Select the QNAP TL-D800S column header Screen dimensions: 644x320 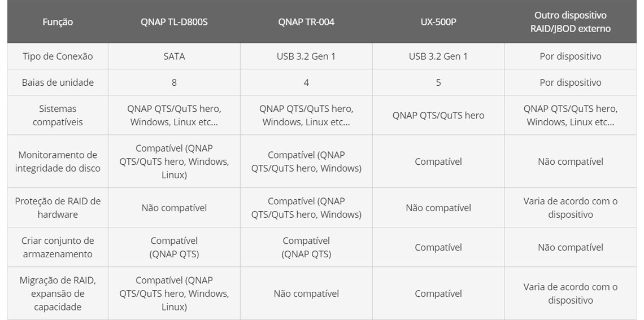174,23
